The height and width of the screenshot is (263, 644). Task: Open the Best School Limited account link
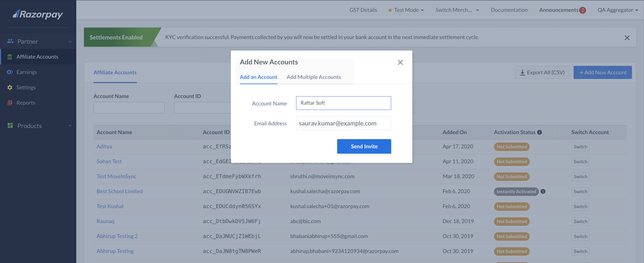click(119, 191)
